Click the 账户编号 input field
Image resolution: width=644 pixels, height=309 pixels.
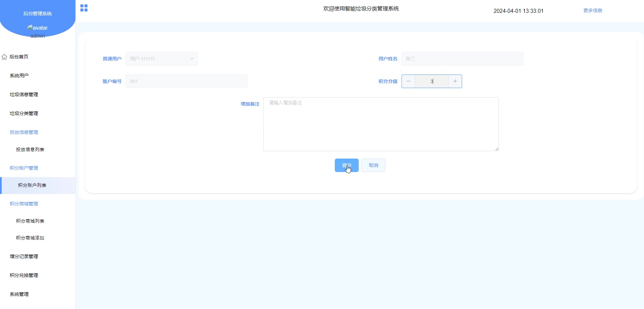pyautogui.click(x=187, y=81)
